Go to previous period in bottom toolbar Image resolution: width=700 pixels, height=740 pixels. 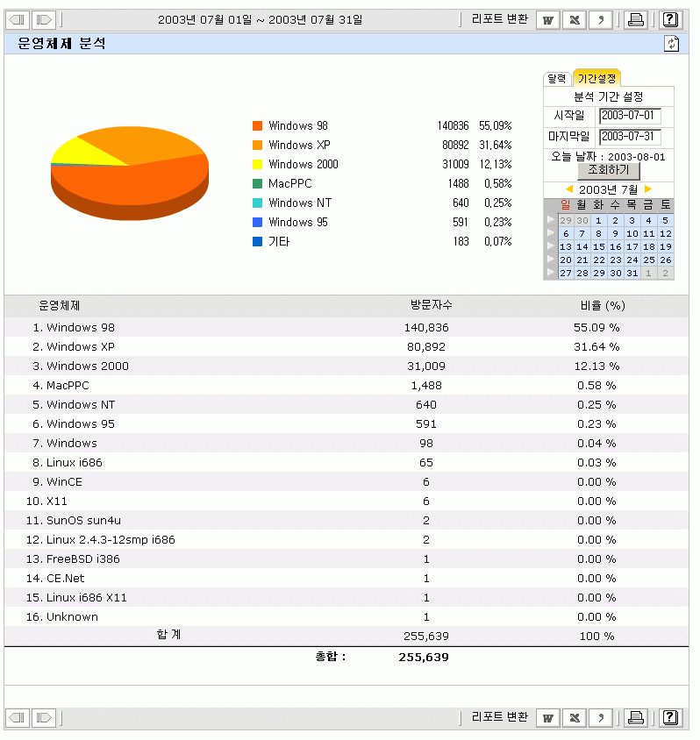[18, 718]
